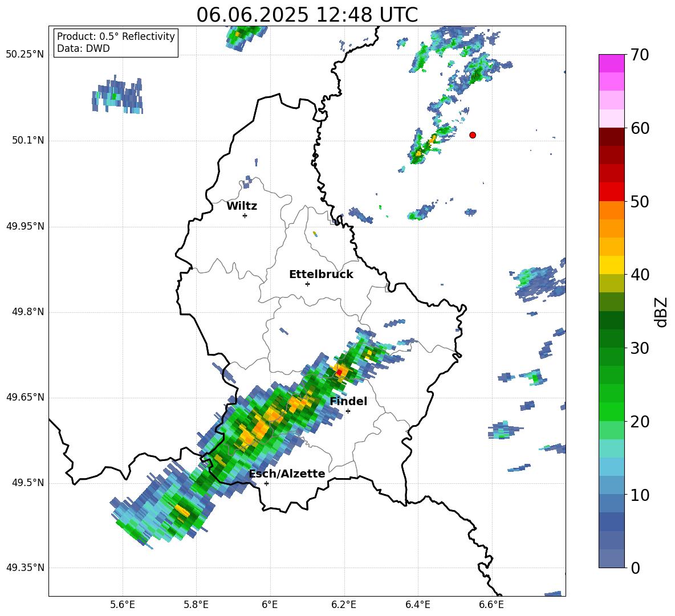
Task: Pick the slate blue swatch at 0
Action: tap(611, 558)
